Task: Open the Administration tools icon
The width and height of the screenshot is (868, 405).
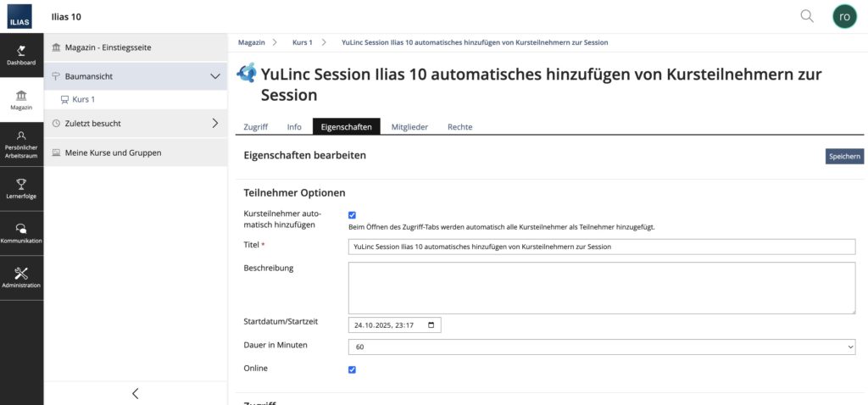Action: point(21,273)
